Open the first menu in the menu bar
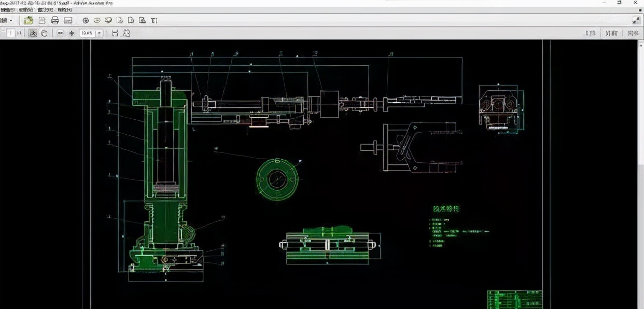The height and width of the screenshot is (309, 644). pos(7,10)
